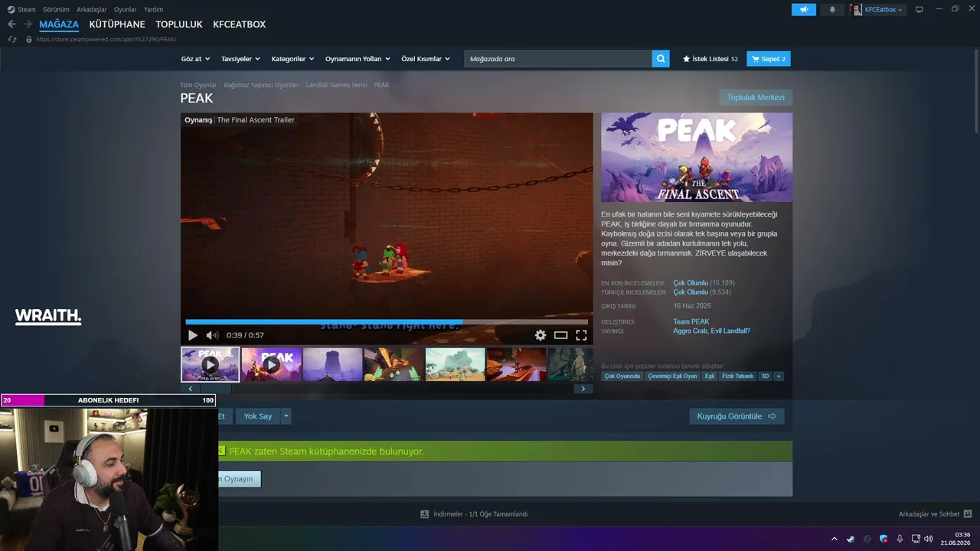Open the Arkadaşlar menu
Image resolution: width=980 pixels, height=551 pixels.
(92, 9)
